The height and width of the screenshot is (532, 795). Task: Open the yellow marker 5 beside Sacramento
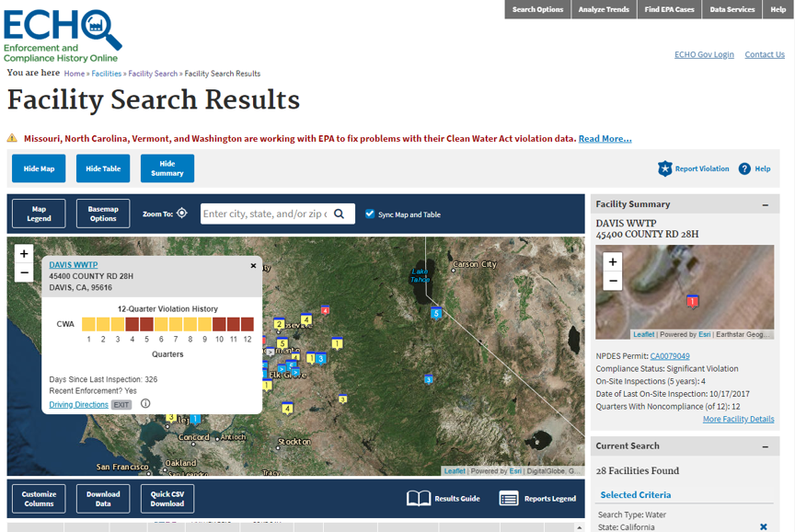pos(282,343)
